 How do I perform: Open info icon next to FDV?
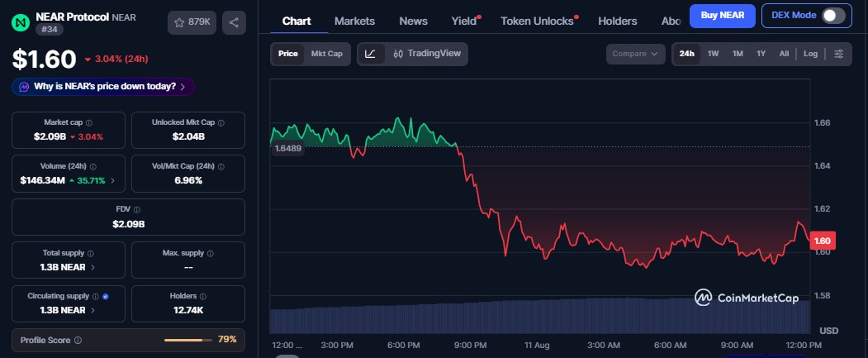[137, 209]
